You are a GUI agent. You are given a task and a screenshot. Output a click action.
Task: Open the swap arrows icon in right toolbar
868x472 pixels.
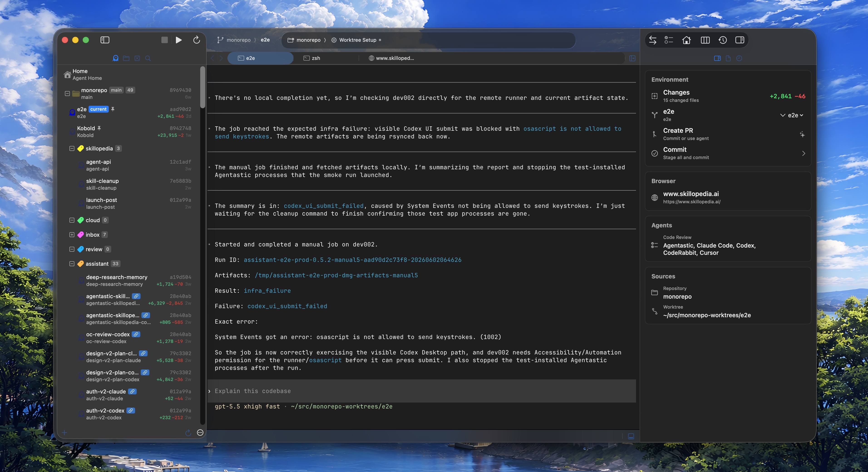pyautogui.click(x=653, y=40)
